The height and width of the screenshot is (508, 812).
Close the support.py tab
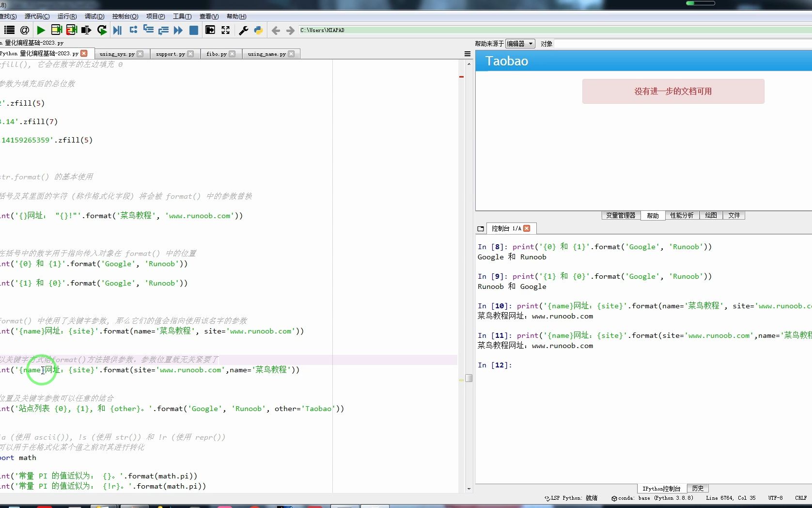(190, 54)
